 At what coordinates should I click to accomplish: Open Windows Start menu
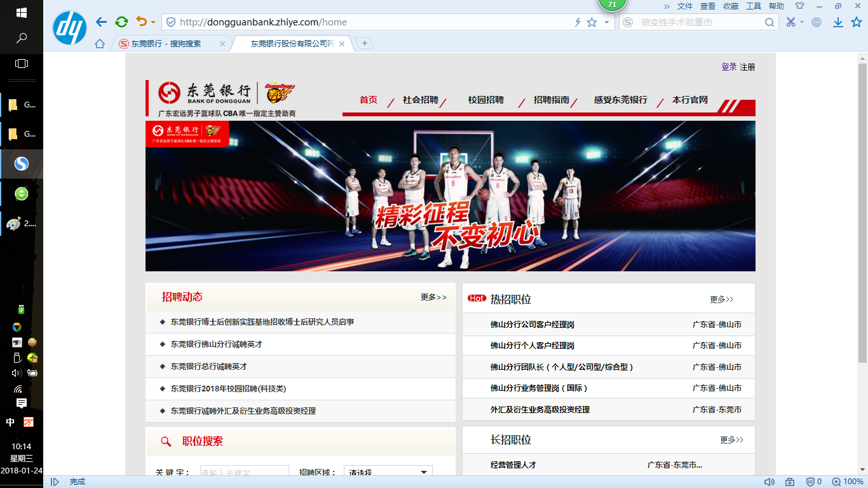pos(21,13)
